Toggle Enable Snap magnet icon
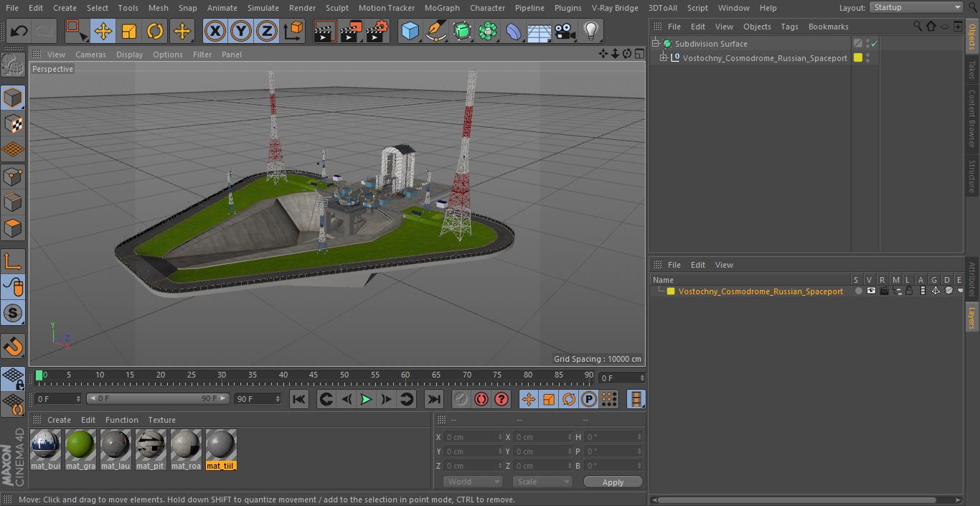Image resolution: width=980 pixels, height=506 pixels. coord(13,347)
